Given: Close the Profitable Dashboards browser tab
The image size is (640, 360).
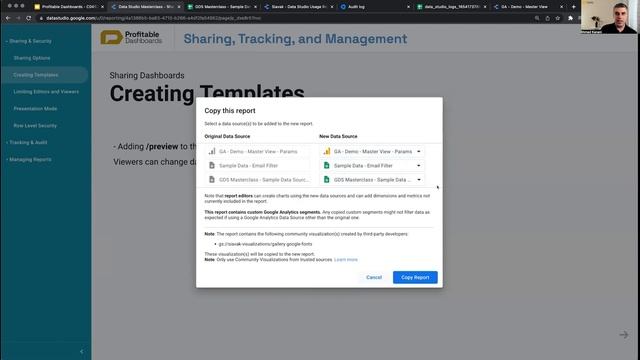Looking at the screenshot, I should pos(102,7).
